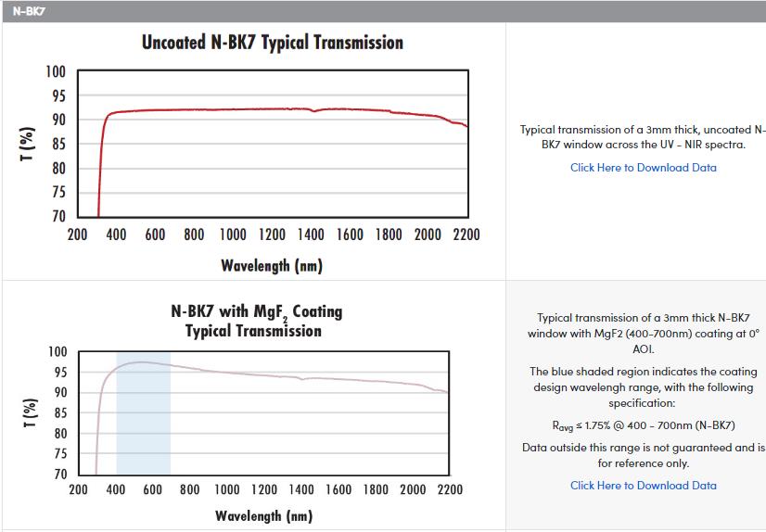Select the Wavelength (nm) label under uncoated chart
This screenshot has width=766, height=532.
click(272, 266)
